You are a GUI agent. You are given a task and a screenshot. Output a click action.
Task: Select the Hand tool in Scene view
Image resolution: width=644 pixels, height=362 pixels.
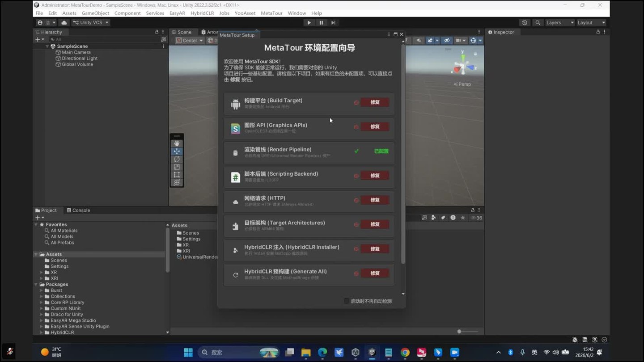coord(177,143)
